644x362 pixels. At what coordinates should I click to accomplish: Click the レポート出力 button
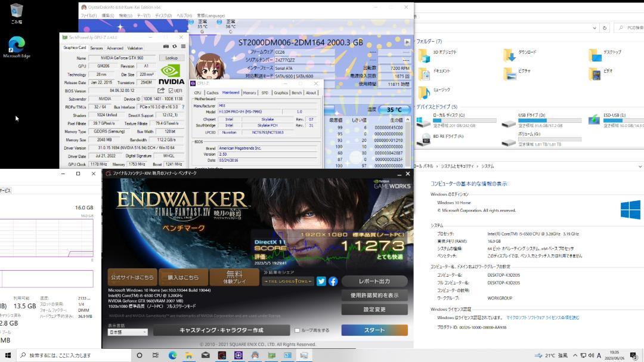pyautogui.click(x=374, y=281)
